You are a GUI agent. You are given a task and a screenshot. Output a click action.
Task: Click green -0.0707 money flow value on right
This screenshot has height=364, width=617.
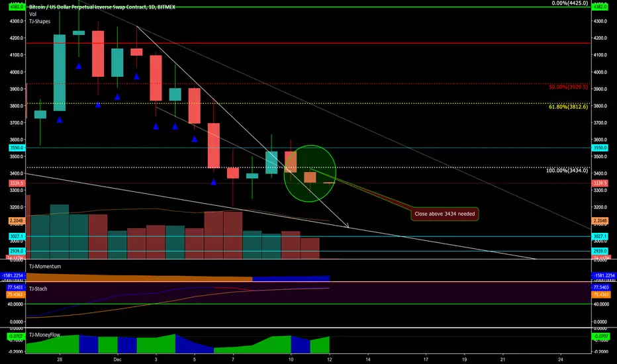(600, 336)
